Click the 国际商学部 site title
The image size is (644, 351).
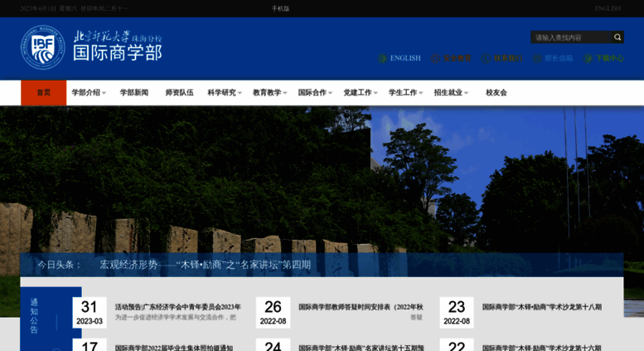(x=118, y=52)
